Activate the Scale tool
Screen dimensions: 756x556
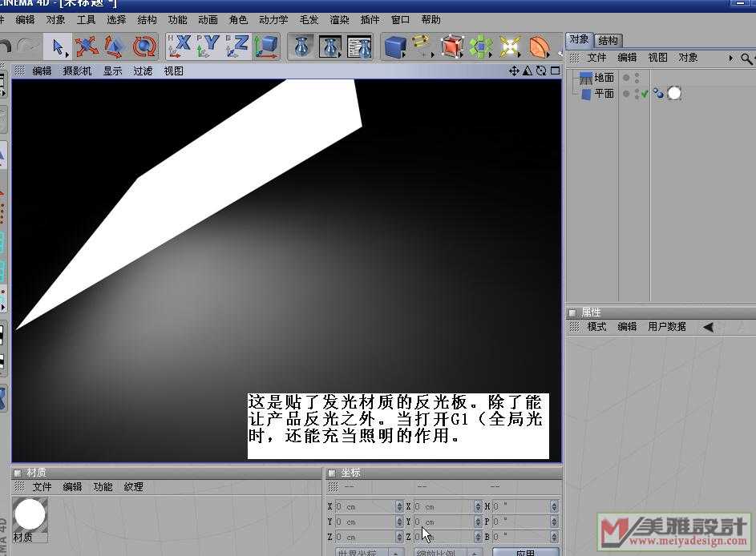(x=115, y=46)
